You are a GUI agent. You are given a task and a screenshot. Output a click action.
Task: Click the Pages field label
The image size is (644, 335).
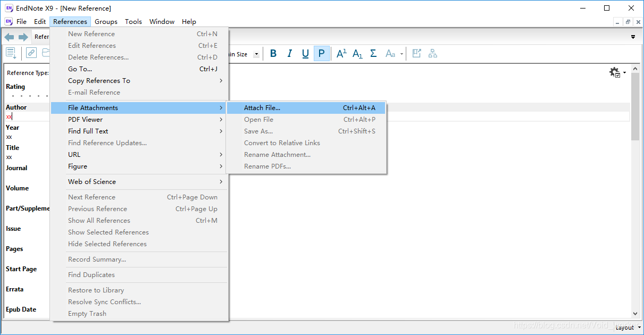click(14, 249)
